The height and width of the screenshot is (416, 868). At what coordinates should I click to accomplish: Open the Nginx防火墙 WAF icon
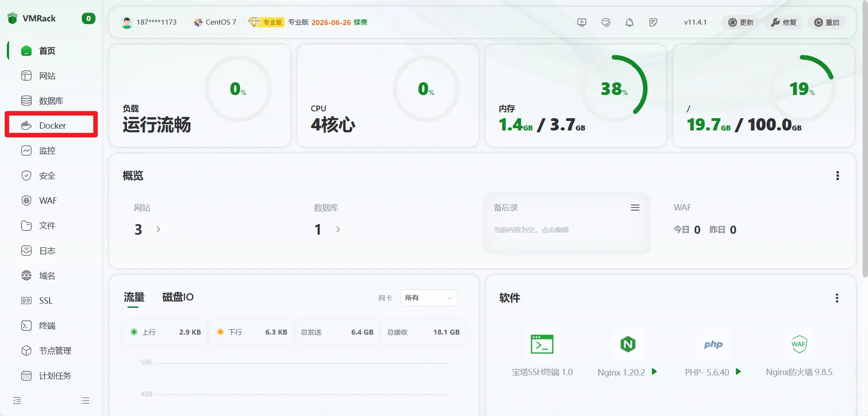(799, 344)
